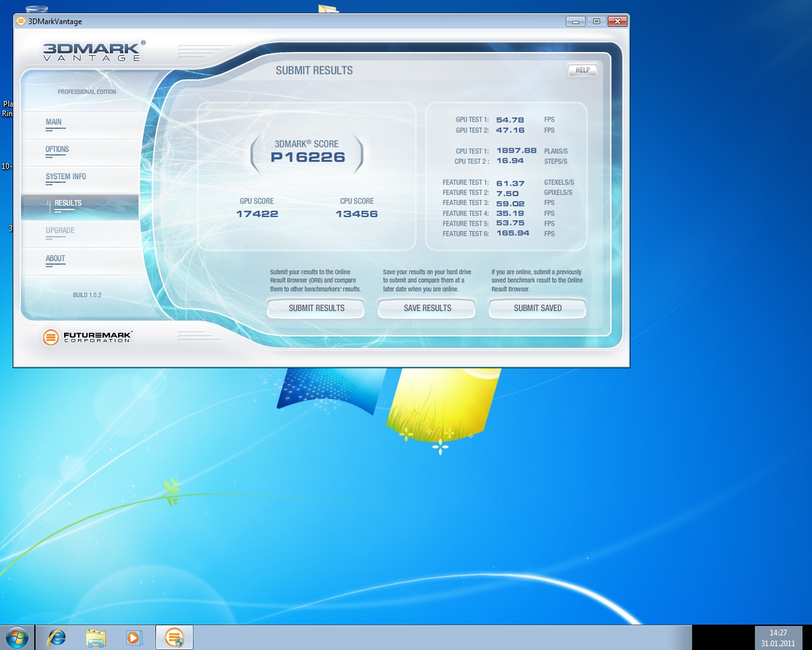Click the FEATURE TEST 4 value 35.19
Screen dimensions: 812x650
click(510, 213)
